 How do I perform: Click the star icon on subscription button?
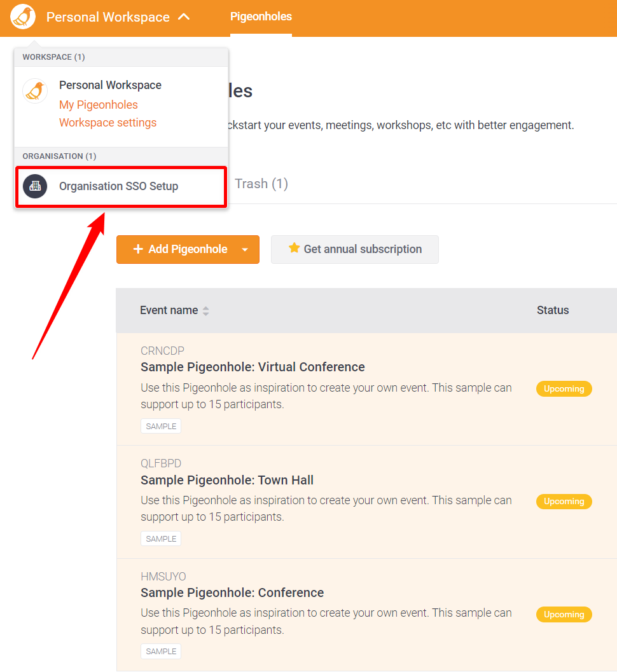tap(294, 249)
